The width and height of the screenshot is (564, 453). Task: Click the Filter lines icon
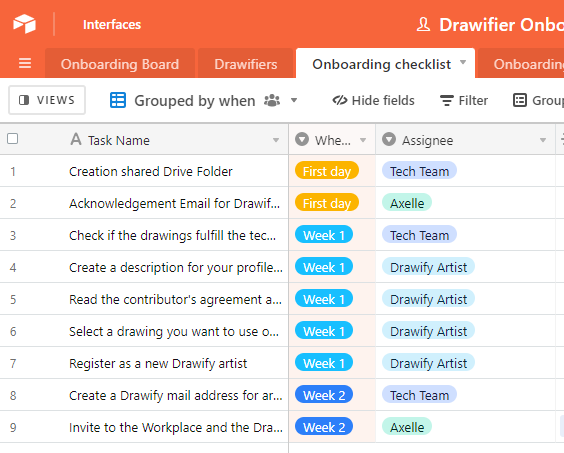pos(447,101)
